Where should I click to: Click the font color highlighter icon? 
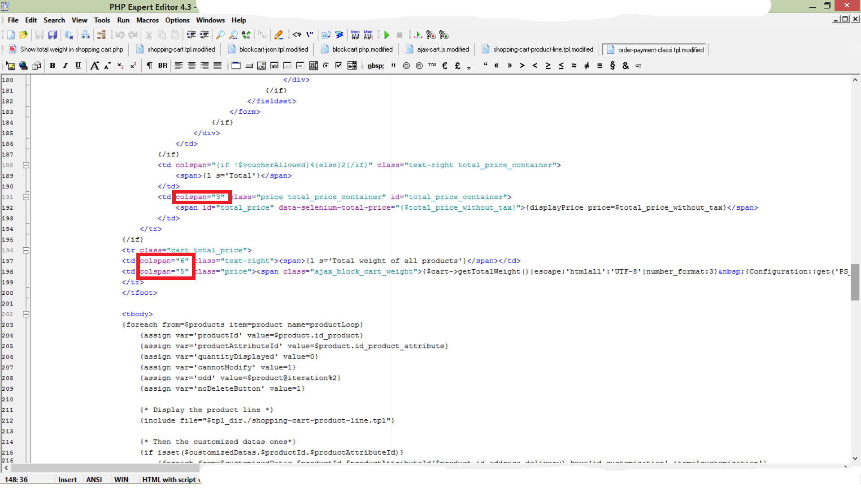[x=278, y=35]
